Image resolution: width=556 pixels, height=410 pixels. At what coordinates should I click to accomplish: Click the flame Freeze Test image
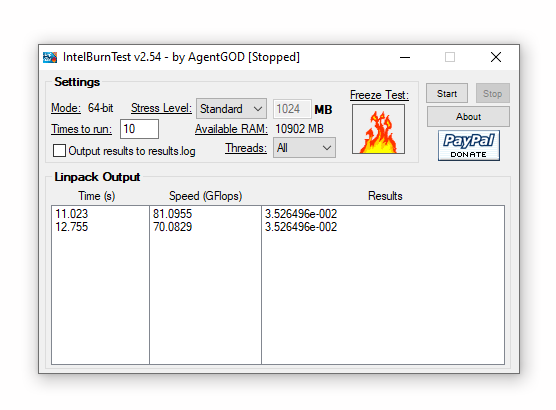378,129
